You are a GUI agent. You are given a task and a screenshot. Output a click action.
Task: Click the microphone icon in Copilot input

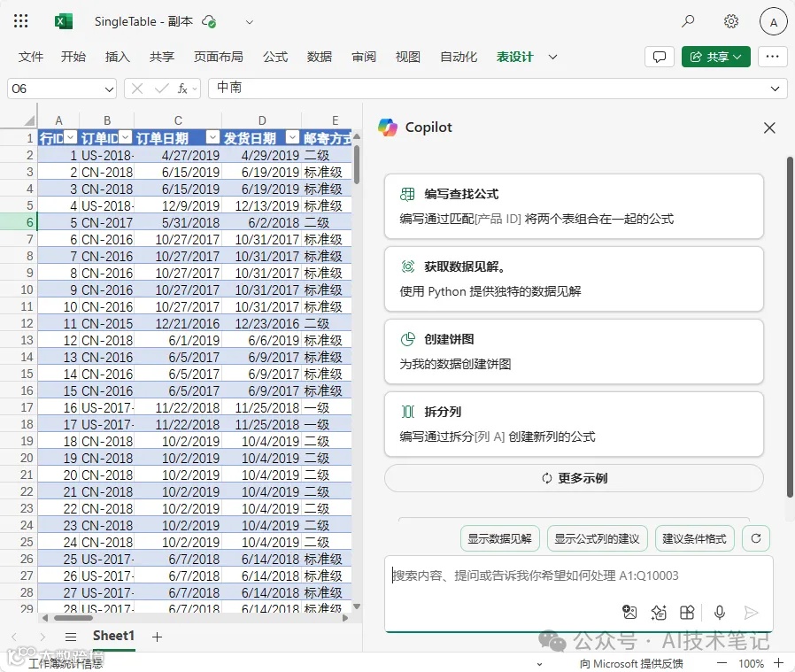719,612
